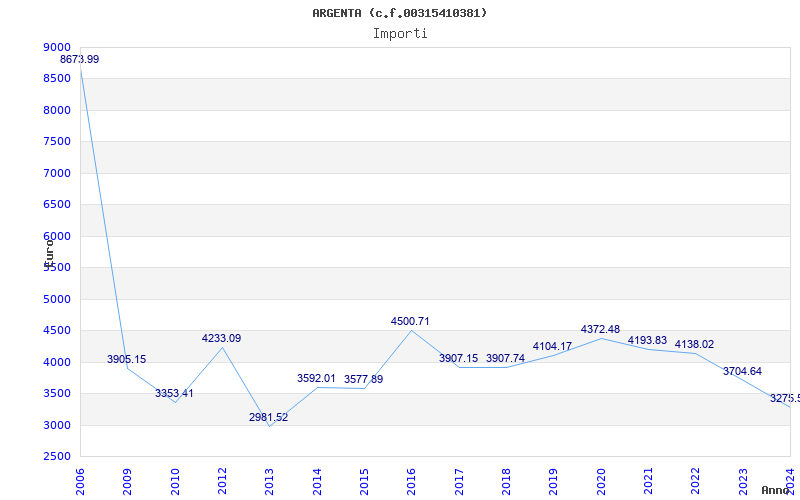Click the 2018 x-axis year label

506,482
